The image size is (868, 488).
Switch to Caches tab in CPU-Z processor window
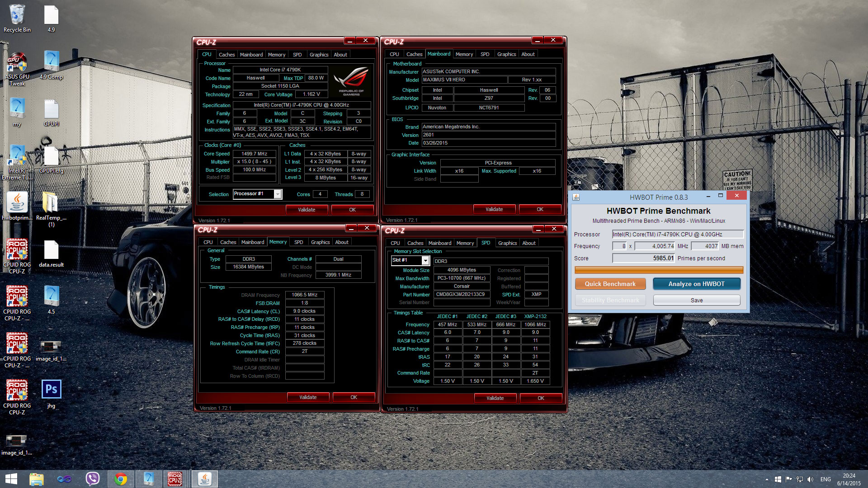tap(226, 55)
